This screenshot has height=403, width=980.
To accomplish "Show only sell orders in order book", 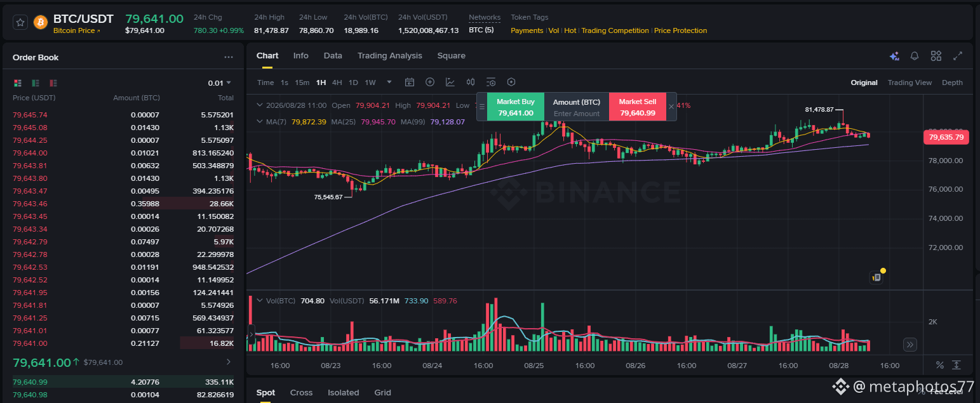I will (x=53, y=83).
